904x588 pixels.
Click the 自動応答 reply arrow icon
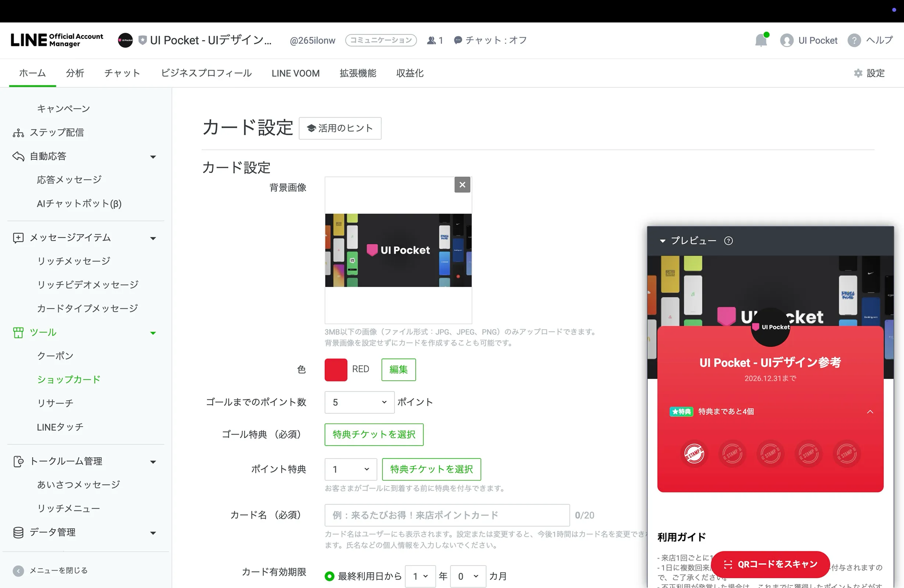(18, 156)
